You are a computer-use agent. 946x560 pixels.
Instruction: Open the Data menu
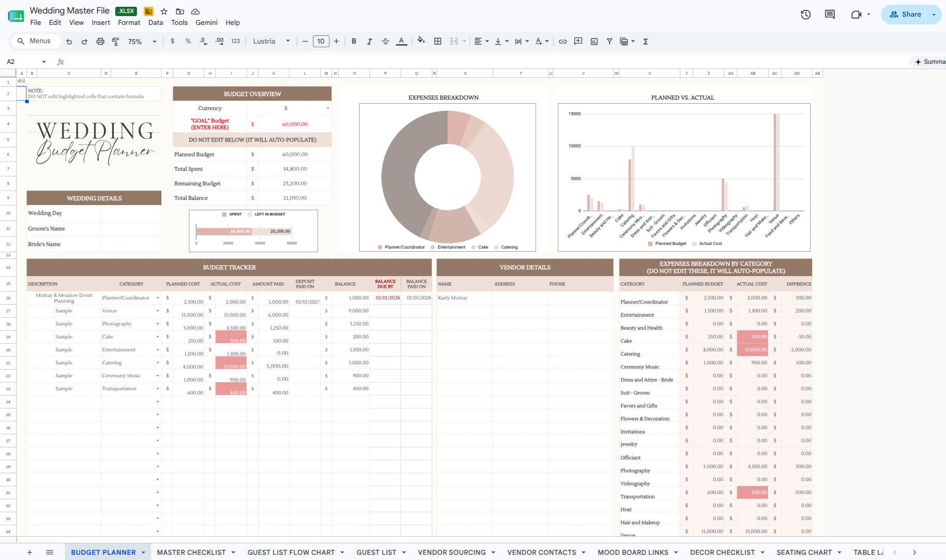pos(156,22)
